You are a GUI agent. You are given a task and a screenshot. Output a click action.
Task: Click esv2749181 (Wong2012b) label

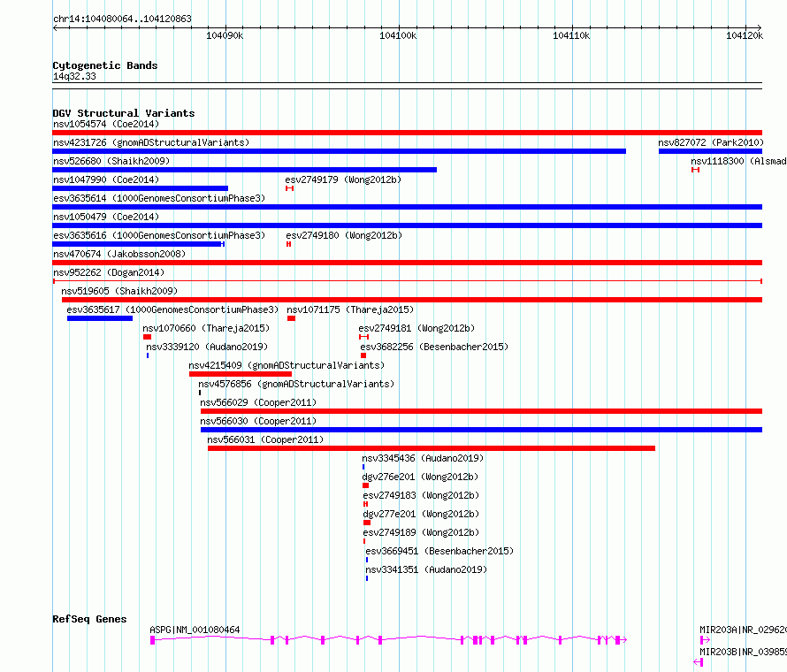(416, 328)
